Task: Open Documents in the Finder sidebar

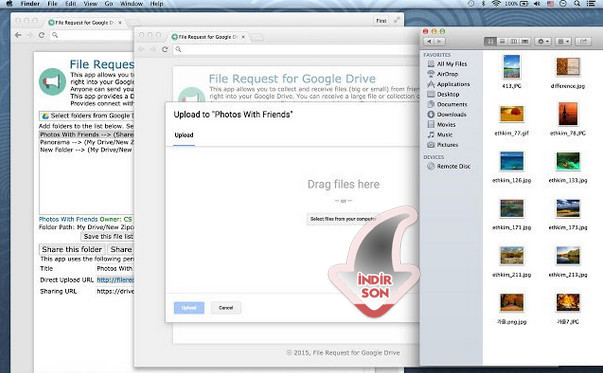Action: point(447,104)
